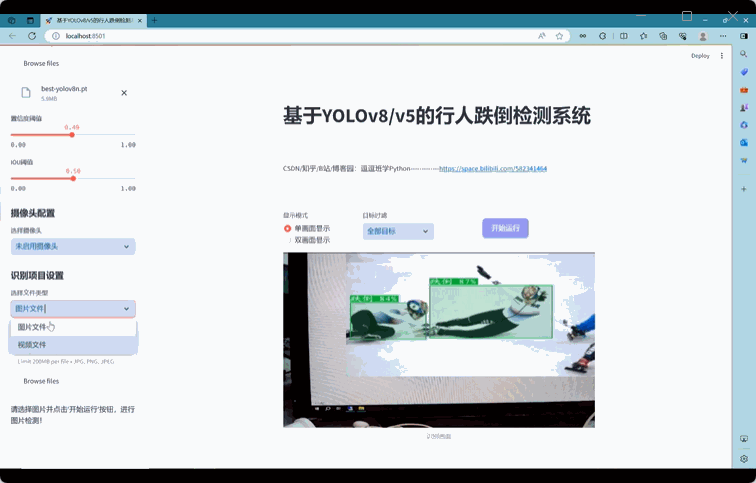The width and height of the screenshot is (756, 483).
Task: Open Microsoft 365 in Edge sidebar
Action: (743, 125)
